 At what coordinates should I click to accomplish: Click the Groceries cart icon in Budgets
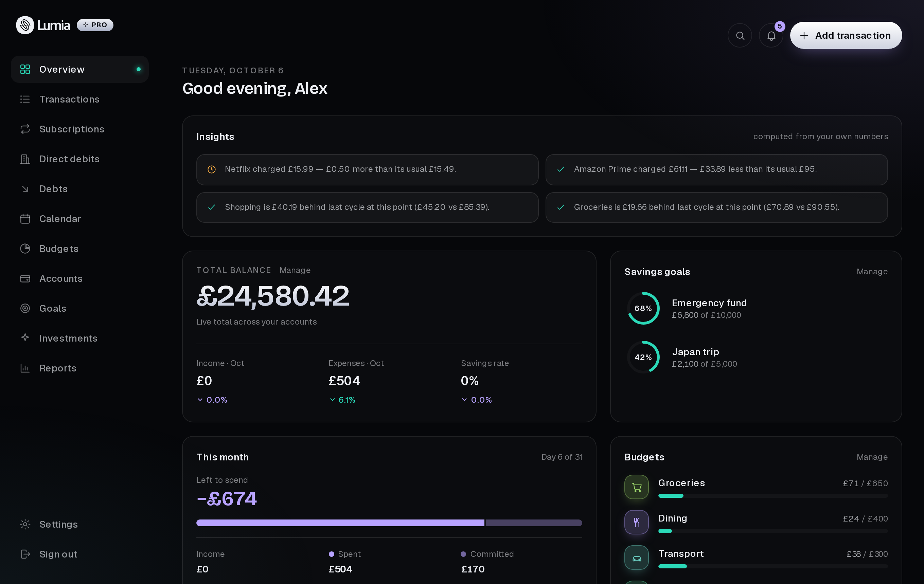pyautogui.click(x=637, y=487)
